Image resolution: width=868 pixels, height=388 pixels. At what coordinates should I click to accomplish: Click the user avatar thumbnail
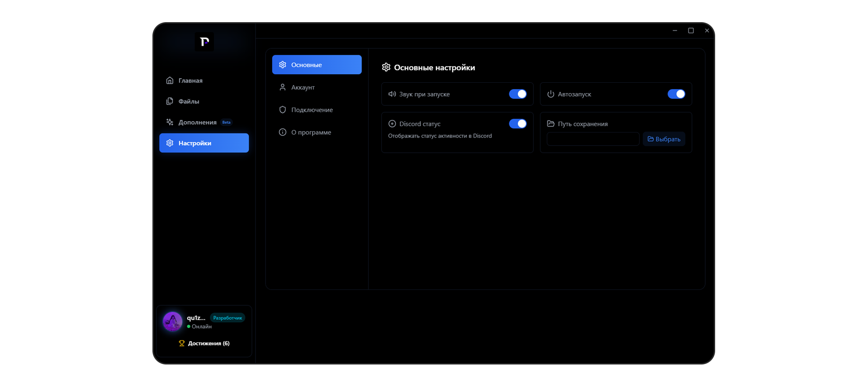coord(172,322)
